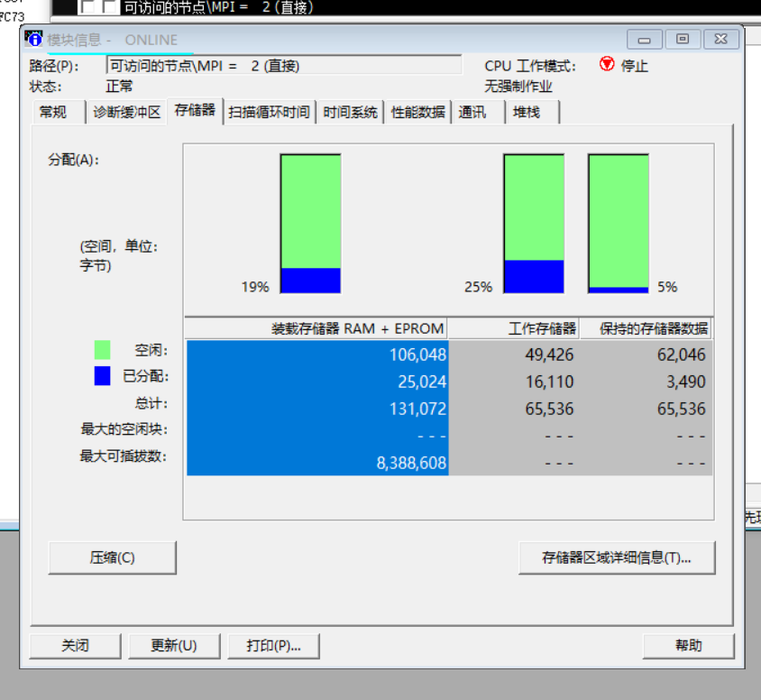Click the 帮助 button

point(688,646)
